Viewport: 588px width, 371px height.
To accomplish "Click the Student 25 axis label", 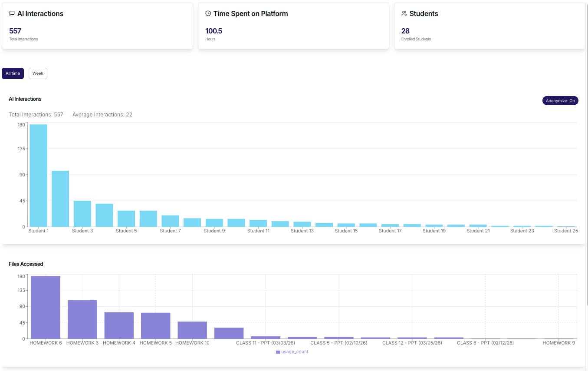I will tap(566, 231).
